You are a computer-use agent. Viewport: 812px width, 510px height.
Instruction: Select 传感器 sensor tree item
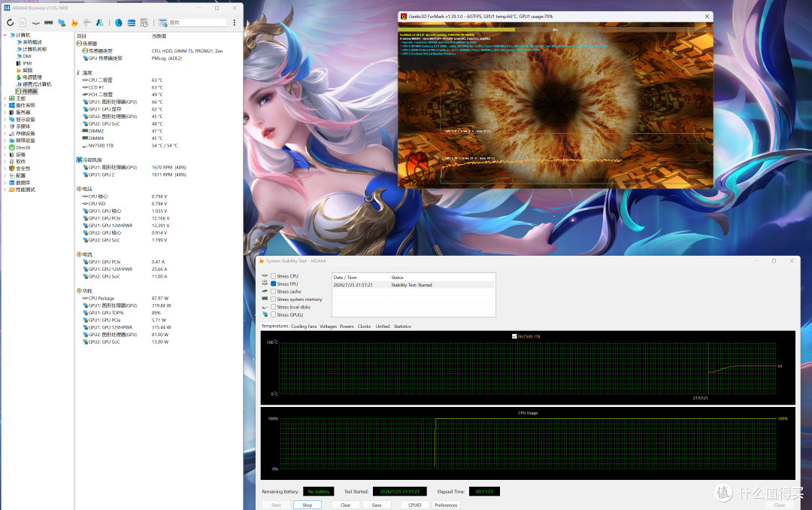point(29,91)
